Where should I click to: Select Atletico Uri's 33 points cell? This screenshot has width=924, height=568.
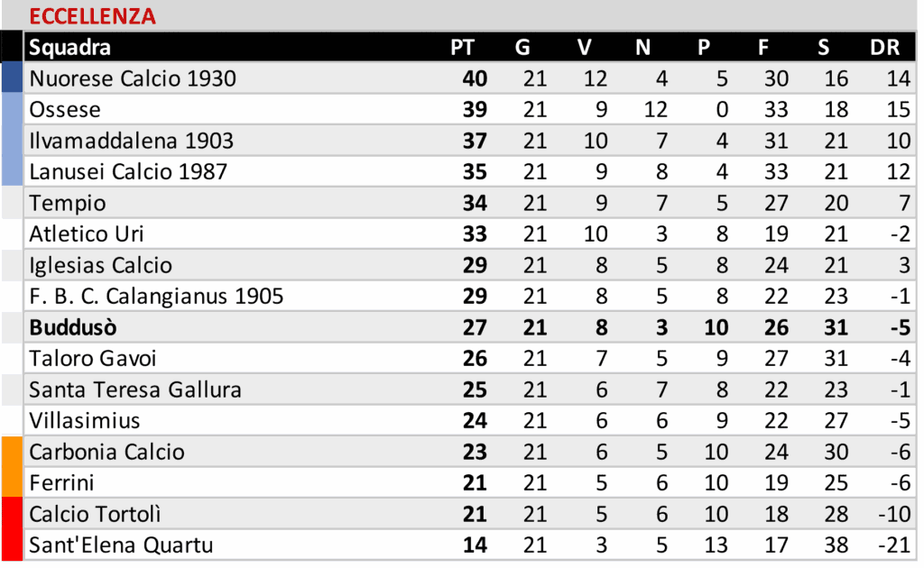475,234
